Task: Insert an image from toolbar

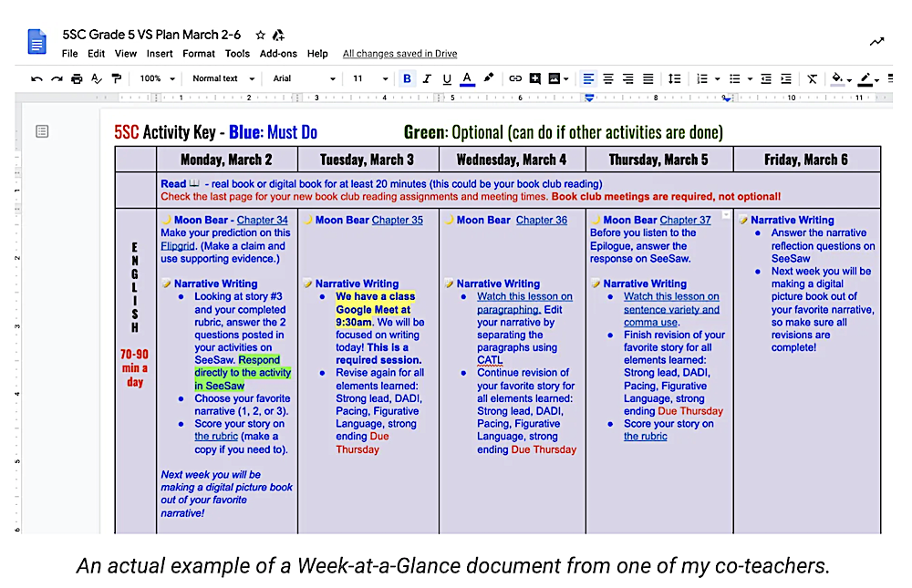Action: (554, 78)
